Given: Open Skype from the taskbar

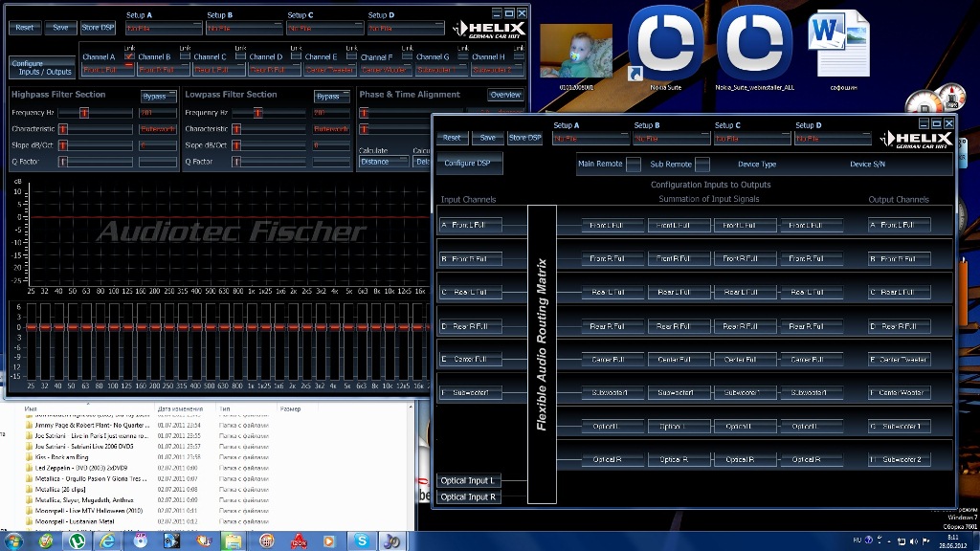Looking at the screenshot, I should [x=362, y=540].
